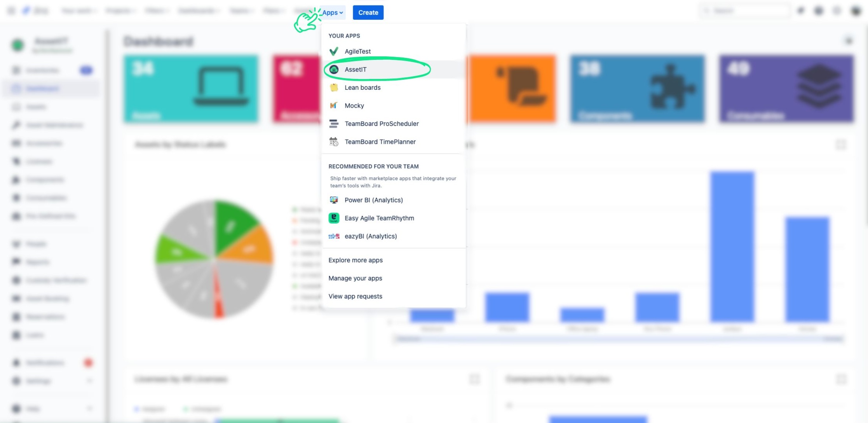Click the Dashboard sidebar item

click(42, 89)
